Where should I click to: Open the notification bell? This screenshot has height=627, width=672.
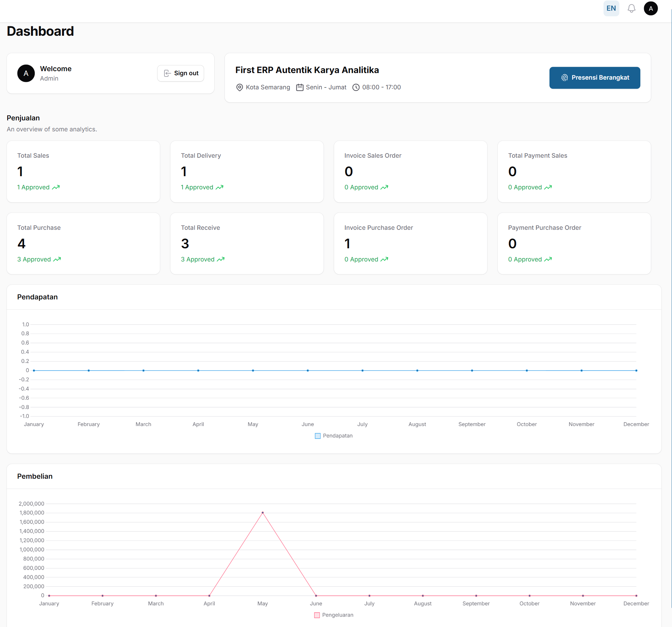tap(631, 8)
